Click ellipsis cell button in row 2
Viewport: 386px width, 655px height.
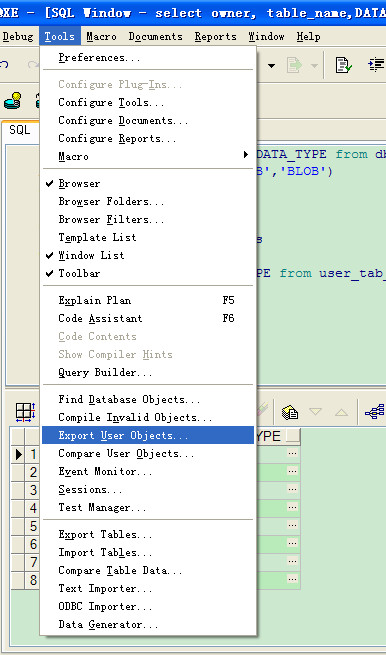[x=292, y=471]
